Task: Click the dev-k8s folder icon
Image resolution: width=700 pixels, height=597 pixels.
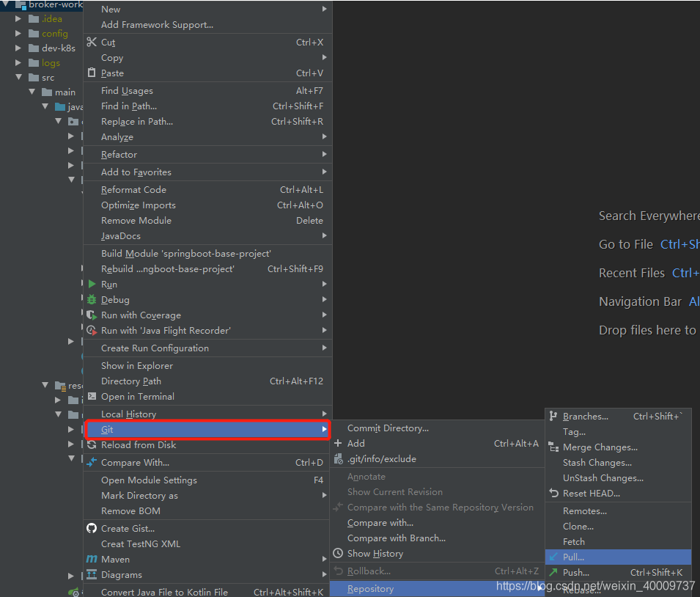Action: coord(34,48)
